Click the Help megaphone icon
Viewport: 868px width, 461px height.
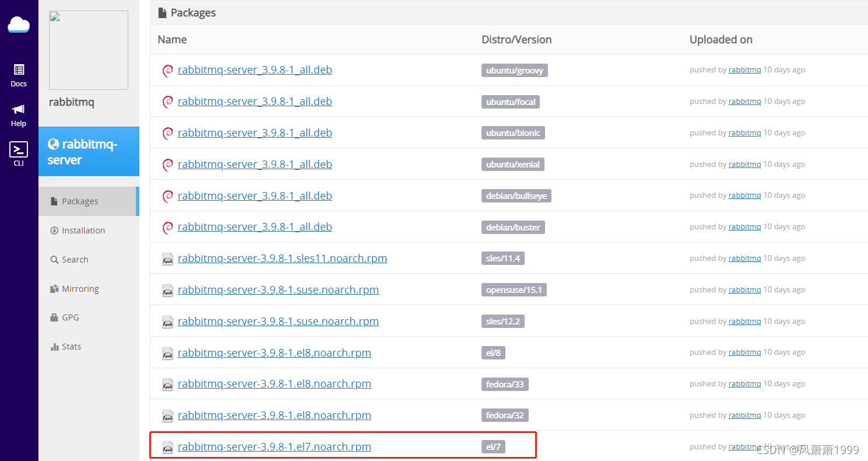(x=19, y=113)
